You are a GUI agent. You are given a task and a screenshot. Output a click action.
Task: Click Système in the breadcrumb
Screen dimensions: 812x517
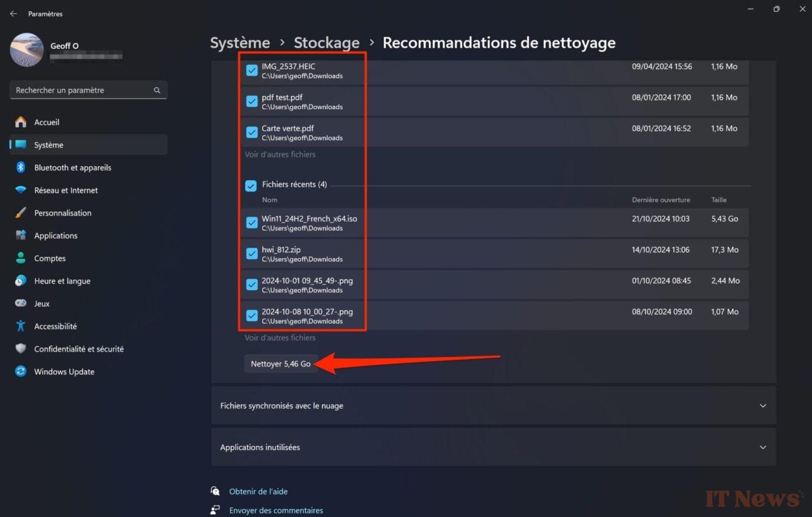[239, 42]
